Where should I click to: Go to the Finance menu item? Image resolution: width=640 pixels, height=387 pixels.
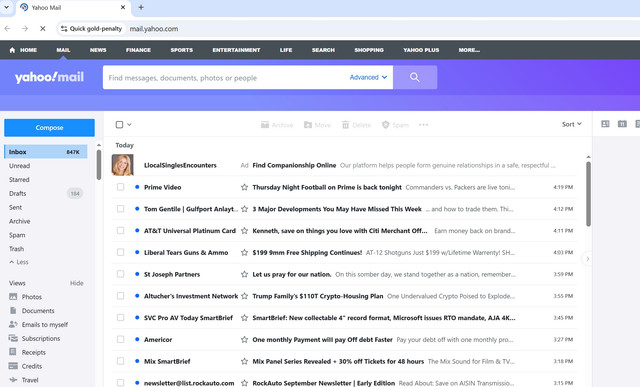pyautogui.click(x=138, y=50)
